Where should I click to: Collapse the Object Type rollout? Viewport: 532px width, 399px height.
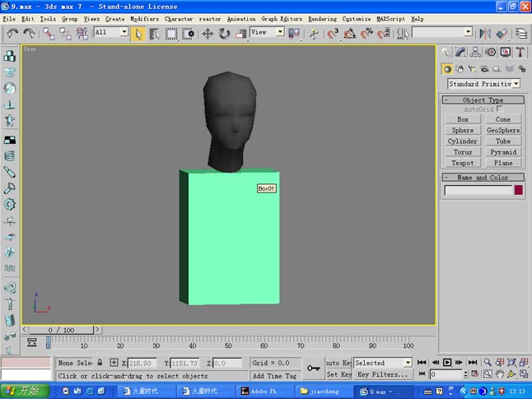[x=483, y=100]
